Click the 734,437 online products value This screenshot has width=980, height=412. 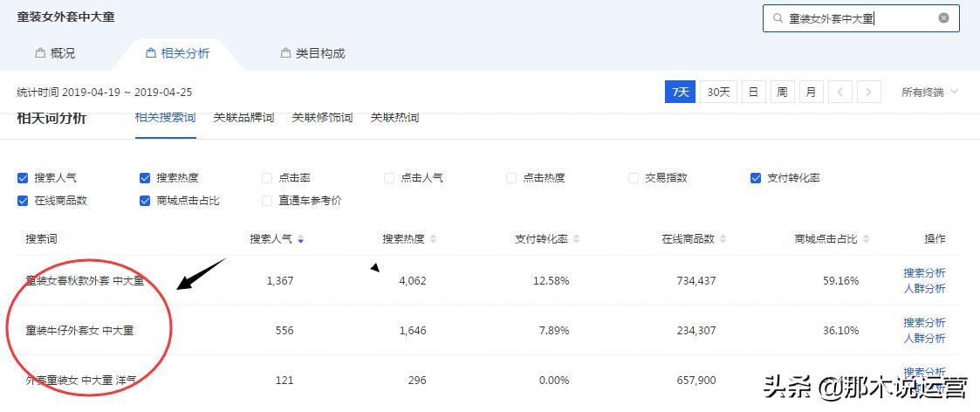(x=696, y=281)
